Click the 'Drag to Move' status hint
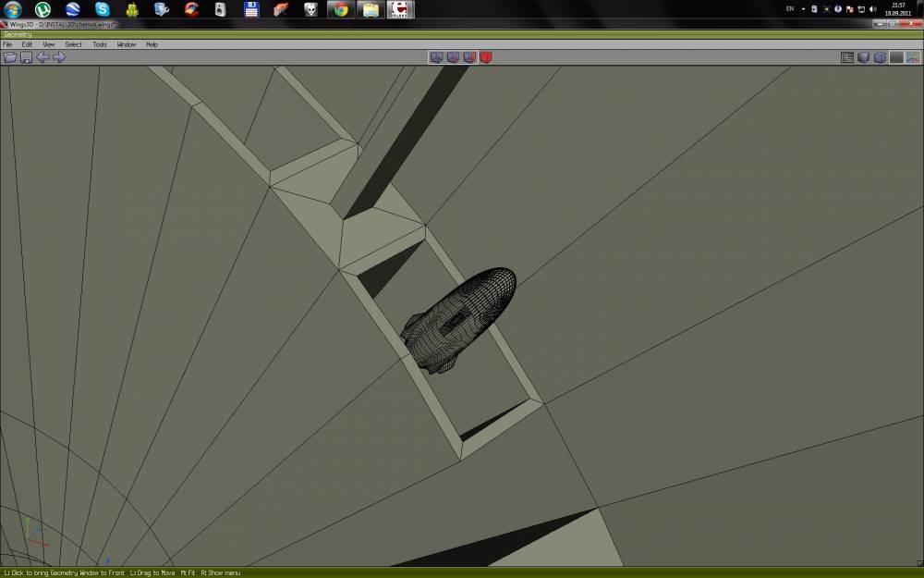This screenshot has width=924, height=578. click(152, 572)
